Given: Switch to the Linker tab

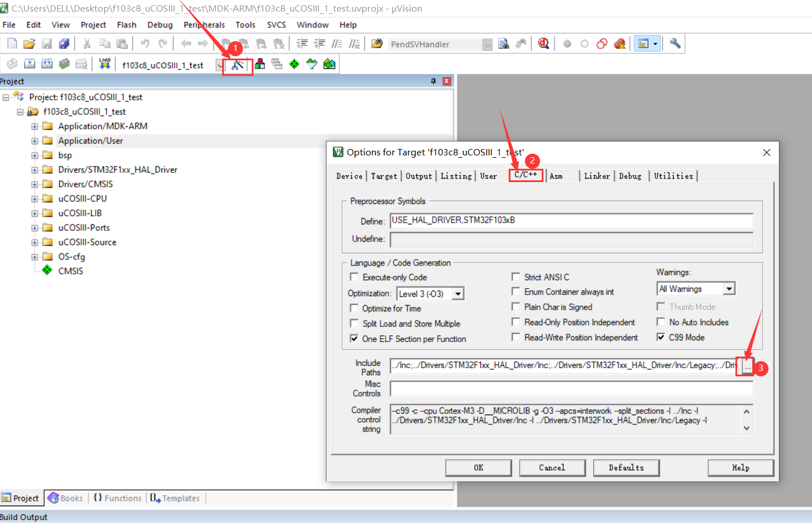Looking at the screenshot, I should click(597, 176).
